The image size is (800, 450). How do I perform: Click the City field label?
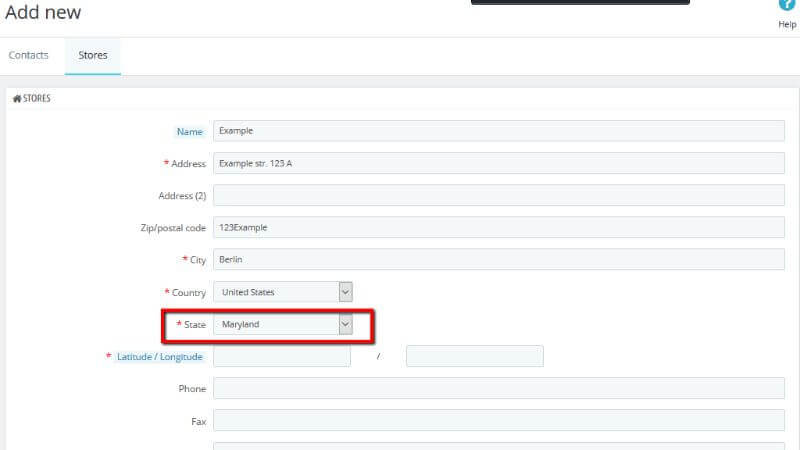[195, 260]
